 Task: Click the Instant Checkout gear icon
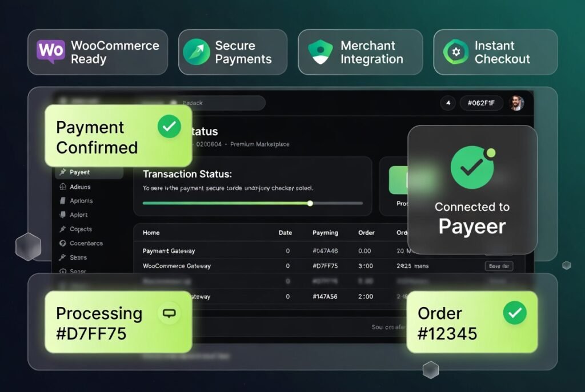456,52
